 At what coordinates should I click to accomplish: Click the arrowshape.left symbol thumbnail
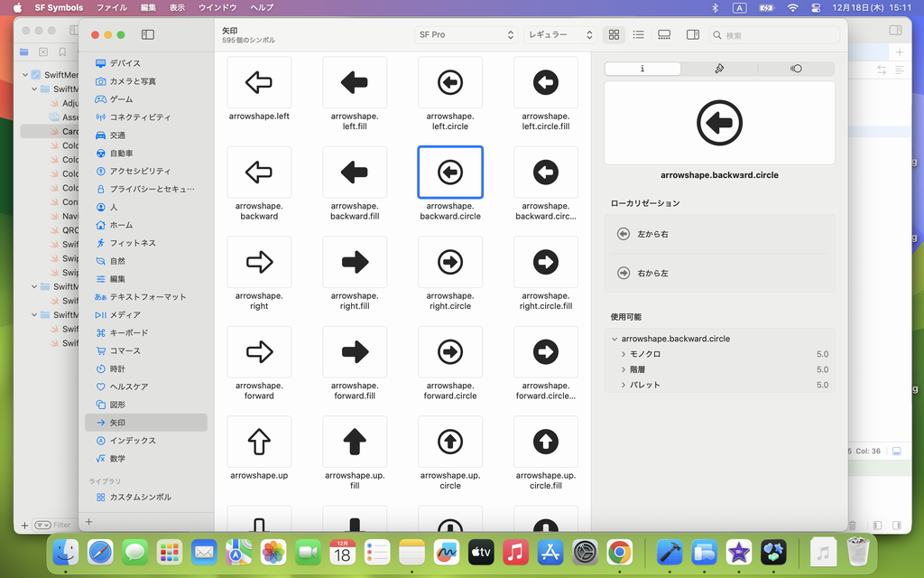(259, 83)
